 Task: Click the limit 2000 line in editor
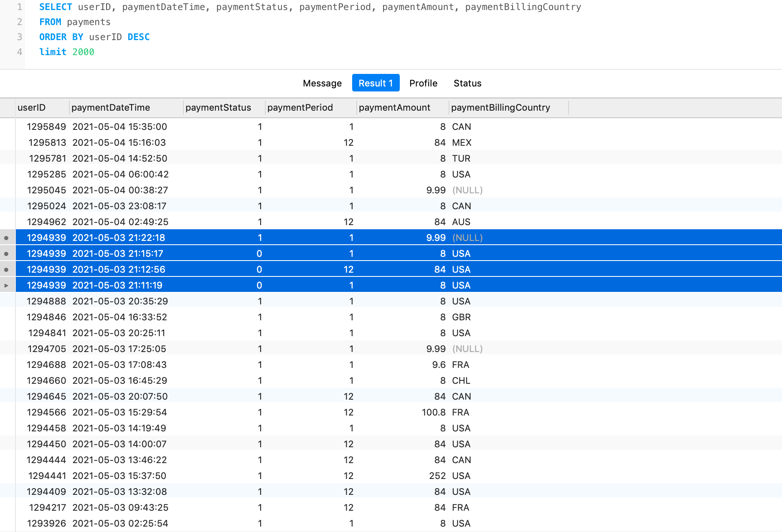coord(67,52)
